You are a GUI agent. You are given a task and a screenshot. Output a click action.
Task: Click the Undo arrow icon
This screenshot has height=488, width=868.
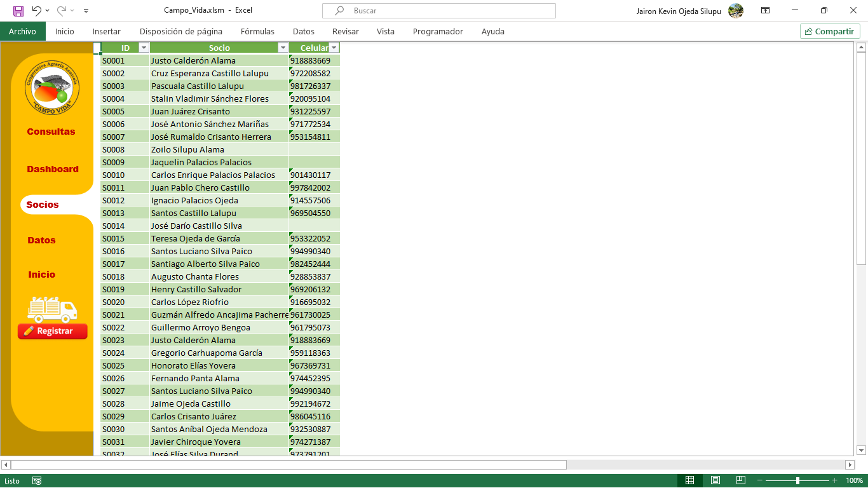(x=36, y=11)
